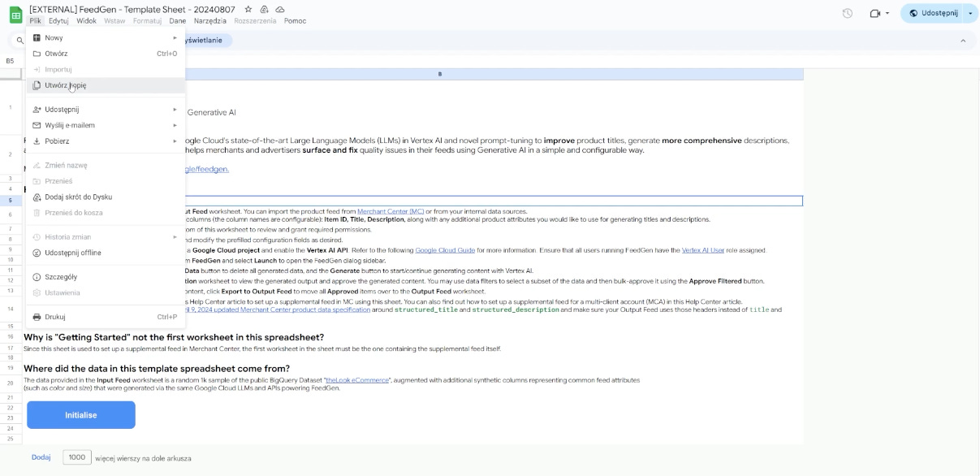Select row 16 header
The height and width of the screenshot is (476, 980).
[x=11, y=337]
